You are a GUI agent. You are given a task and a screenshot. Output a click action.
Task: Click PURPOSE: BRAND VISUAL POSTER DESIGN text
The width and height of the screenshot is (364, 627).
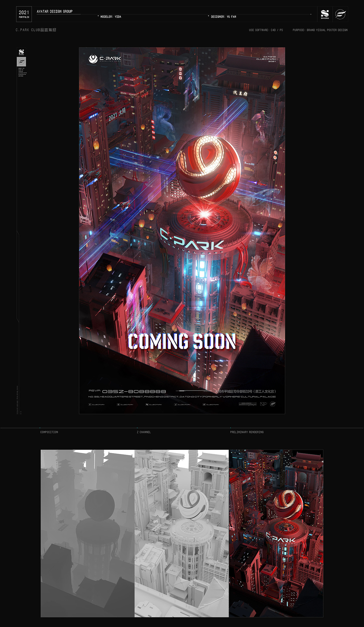[x=320, y=30]
